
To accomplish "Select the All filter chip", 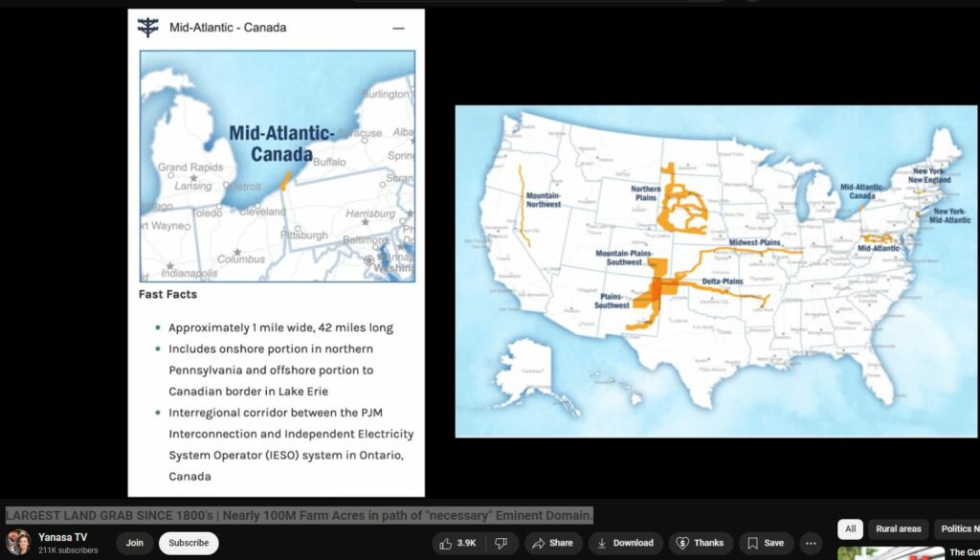I will coord(850,528).
